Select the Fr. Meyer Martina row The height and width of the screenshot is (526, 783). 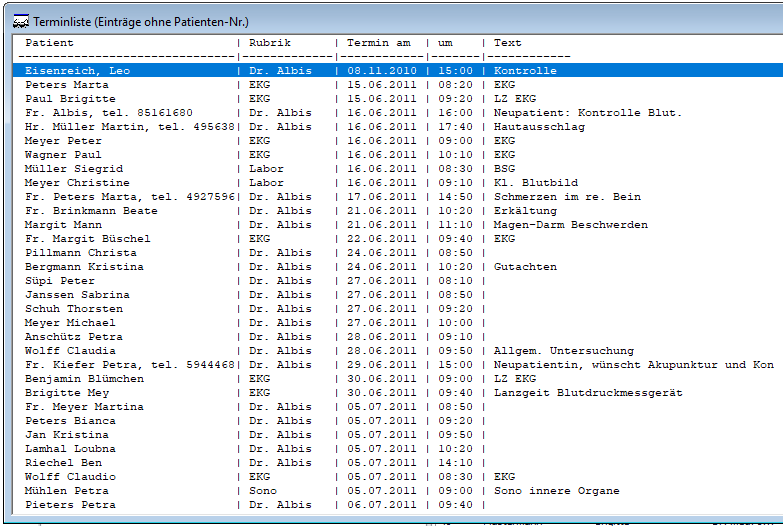[397, 406]
